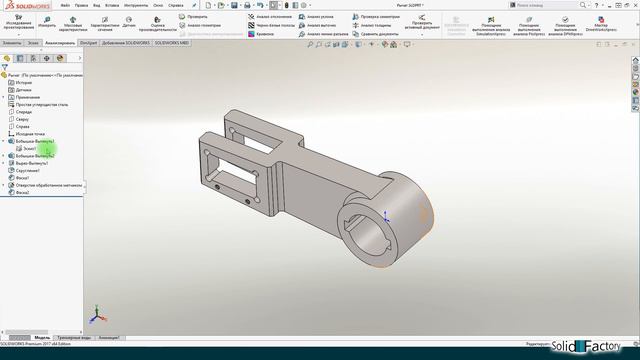Switch to the Элементы ribbon tab
Screen dimensions: 640x360
click(x=12, y=43)
